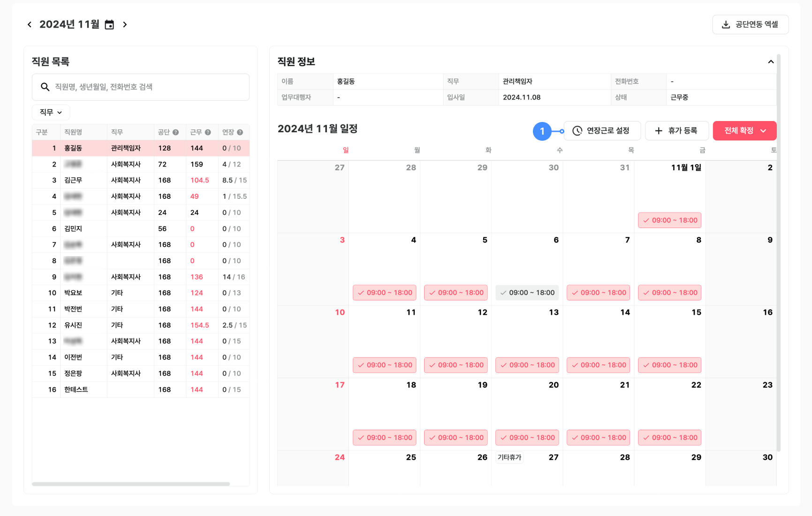Go to previous month arrow
Viewport: 812px width, 516px height.
[30, 24]
